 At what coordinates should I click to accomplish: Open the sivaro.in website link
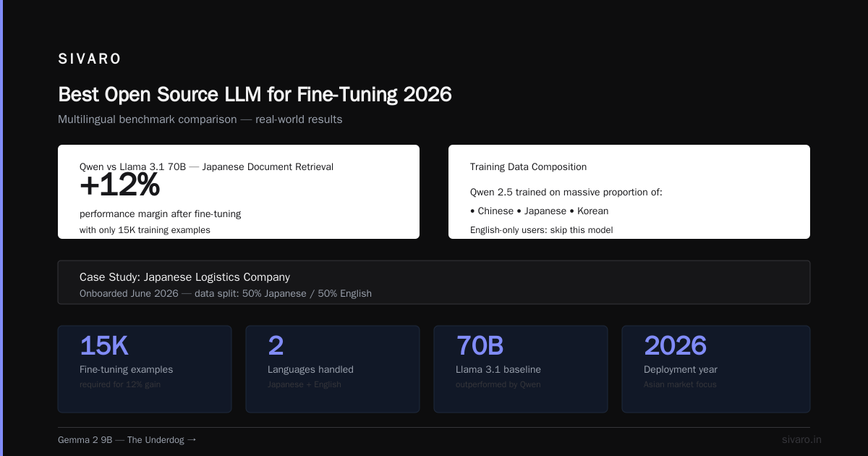point(801,439)
